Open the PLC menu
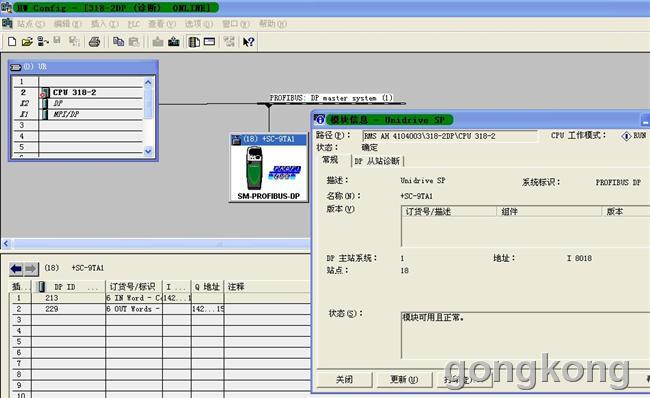Screen dimensions: 650x398 [x=133, y=24]
